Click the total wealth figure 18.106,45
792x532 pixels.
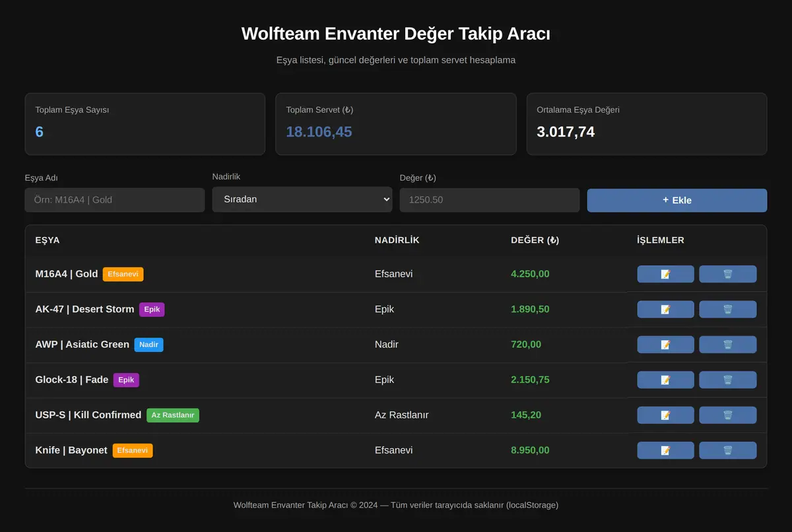[x=319, y=131]
